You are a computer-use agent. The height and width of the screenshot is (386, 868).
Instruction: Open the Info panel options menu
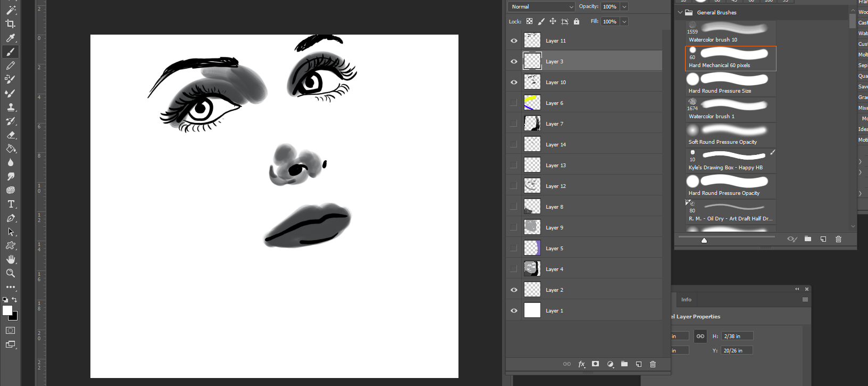click(x=805, y=300)
